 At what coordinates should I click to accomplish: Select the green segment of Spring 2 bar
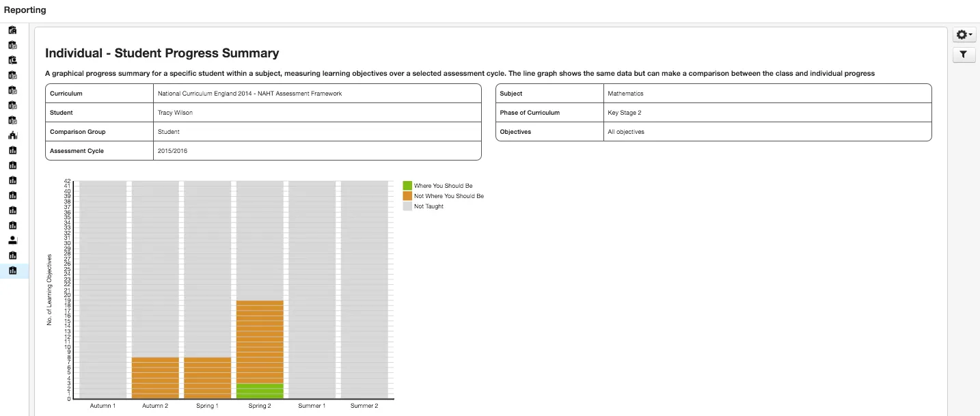coord(260,391)
